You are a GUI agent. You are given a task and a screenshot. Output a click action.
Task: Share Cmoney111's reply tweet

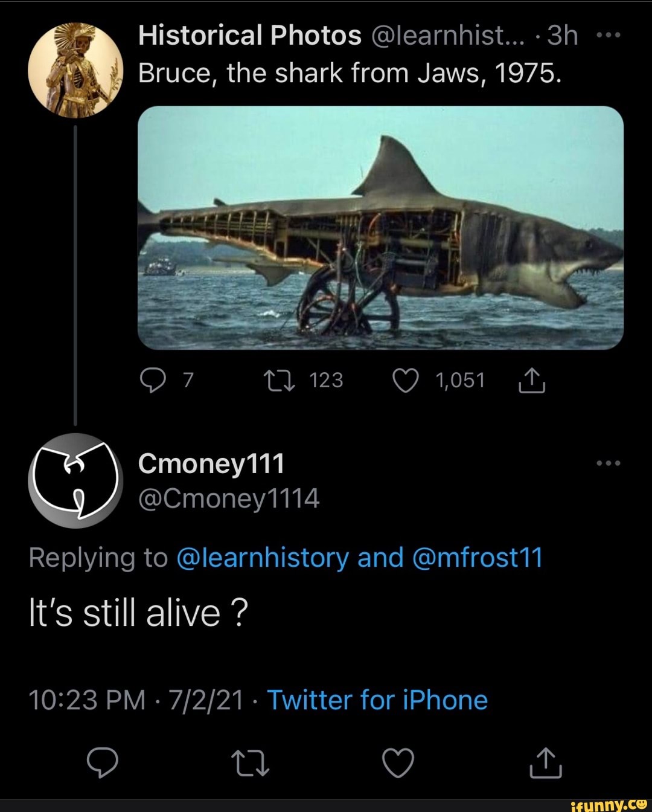click(546, 762)
